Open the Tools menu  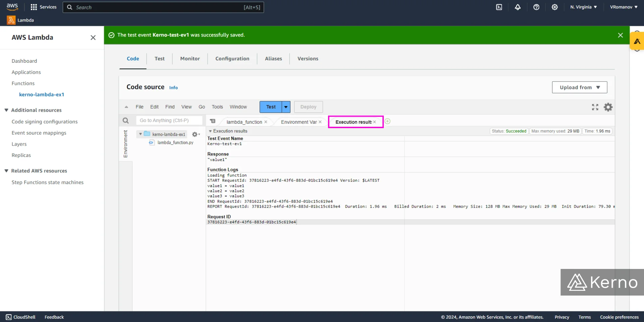(217, 107)
